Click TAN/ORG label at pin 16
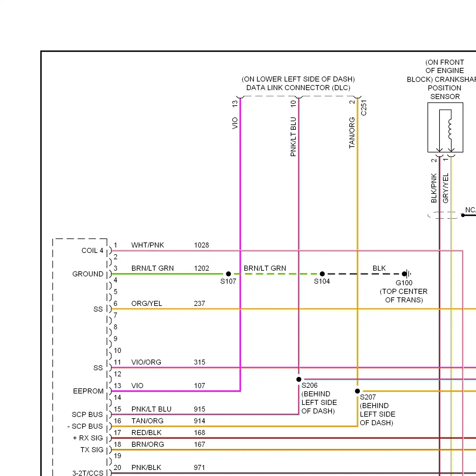This screenshot has height=476, width=476. coord(148,421)
